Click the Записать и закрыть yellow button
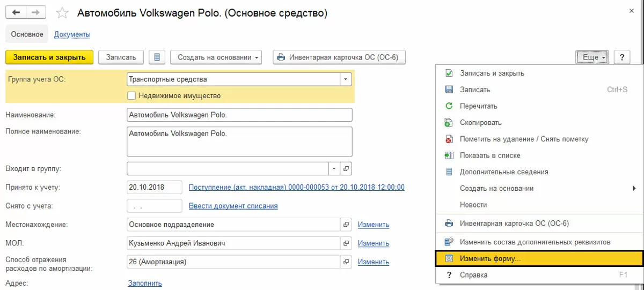This screenshot has width=644, height=290. 49,57
